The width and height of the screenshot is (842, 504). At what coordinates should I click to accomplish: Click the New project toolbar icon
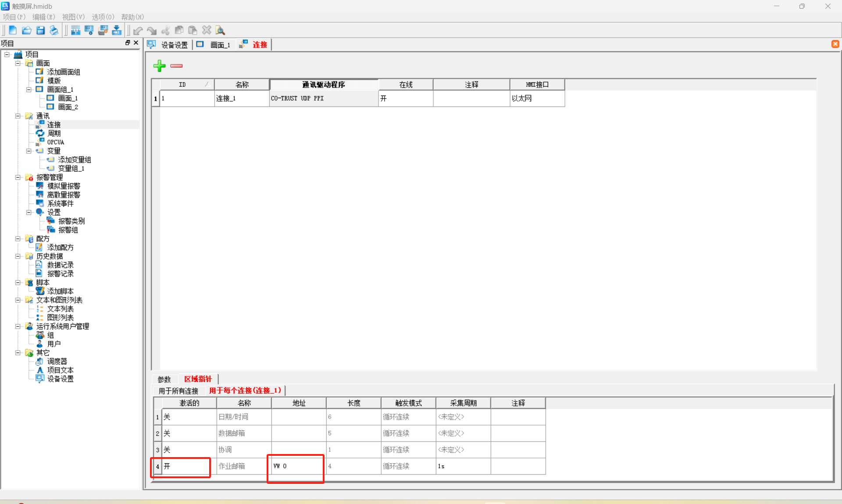point(13,30)
